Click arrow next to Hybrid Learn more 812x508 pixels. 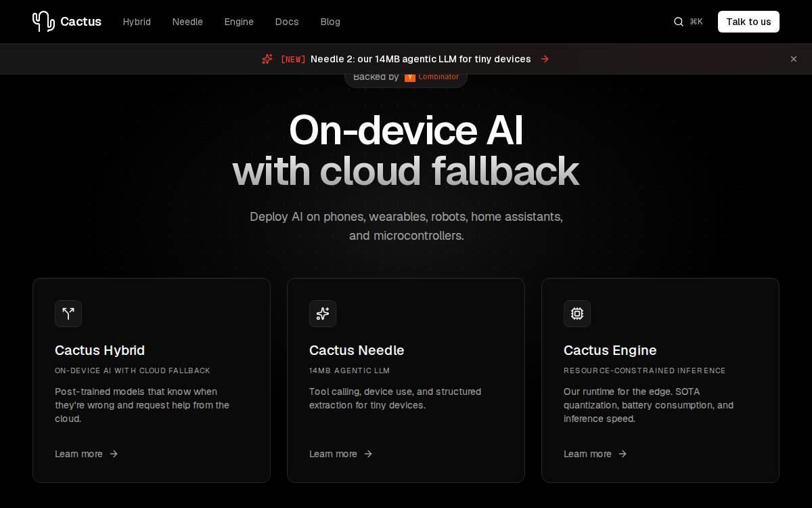[114, 454]
